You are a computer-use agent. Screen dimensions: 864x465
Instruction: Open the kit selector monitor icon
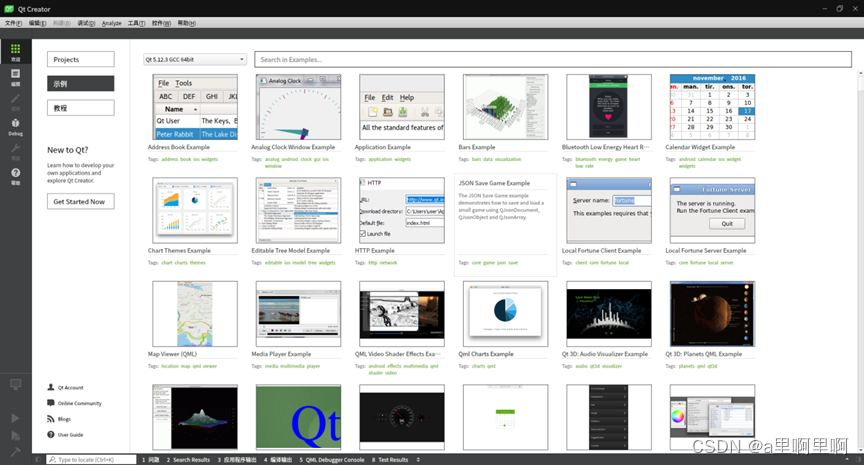coord(15,384)
